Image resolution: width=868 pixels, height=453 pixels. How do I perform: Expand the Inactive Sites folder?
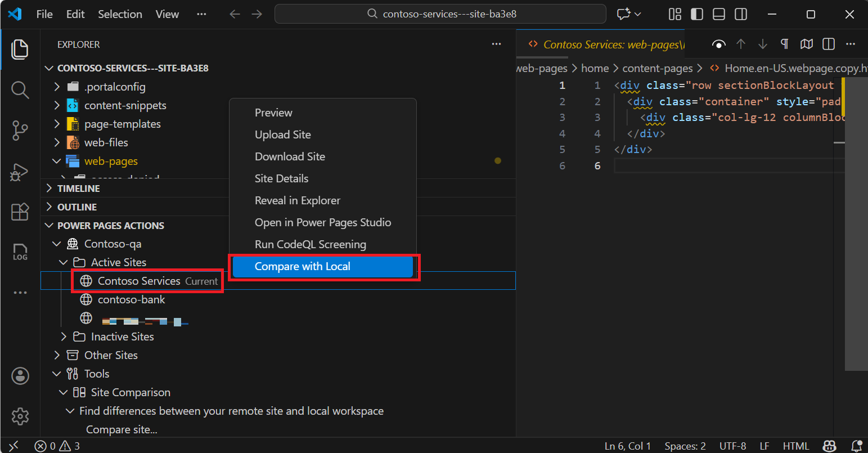tap(63, 336)
